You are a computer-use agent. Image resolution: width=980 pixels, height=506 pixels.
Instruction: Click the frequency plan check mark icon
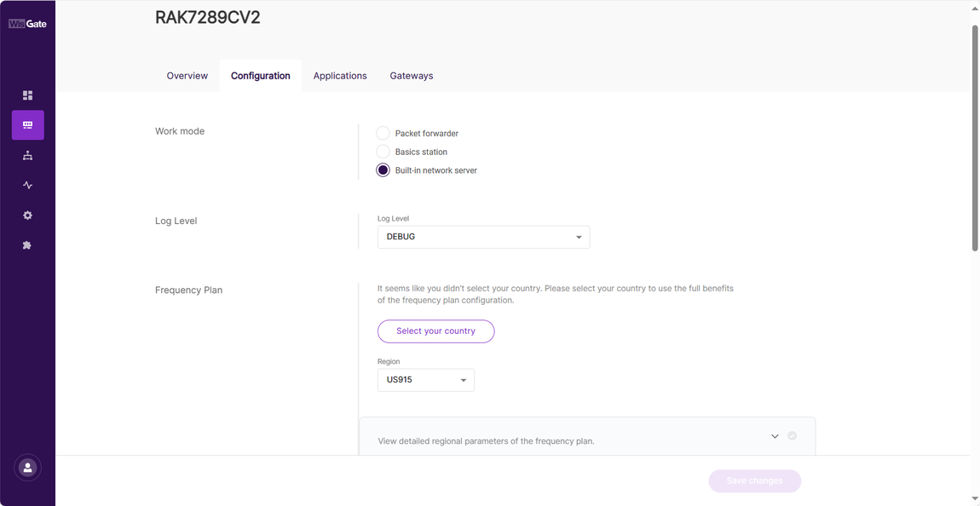point(792,435)
